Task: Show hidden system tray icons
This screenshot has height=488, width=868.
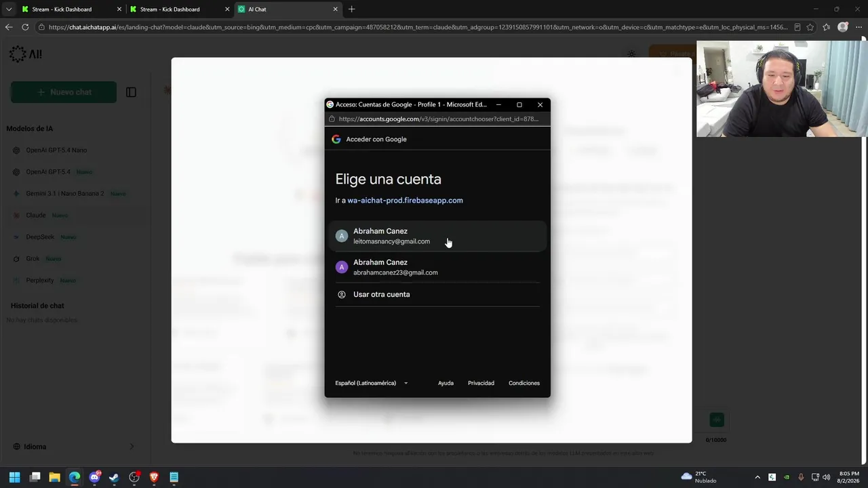Action: [x=757, y=477]
